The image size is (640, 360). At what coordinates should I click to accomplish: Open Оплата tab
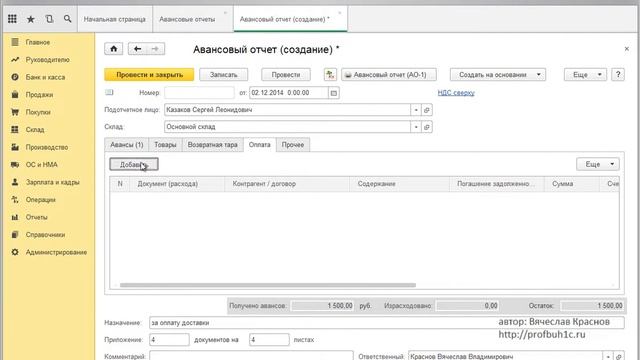tap(260, 145)
